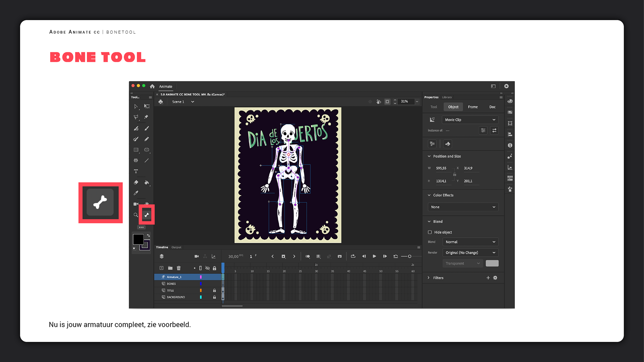Expand the Filters section
This screenshot has height=362, width=644.
429,278
